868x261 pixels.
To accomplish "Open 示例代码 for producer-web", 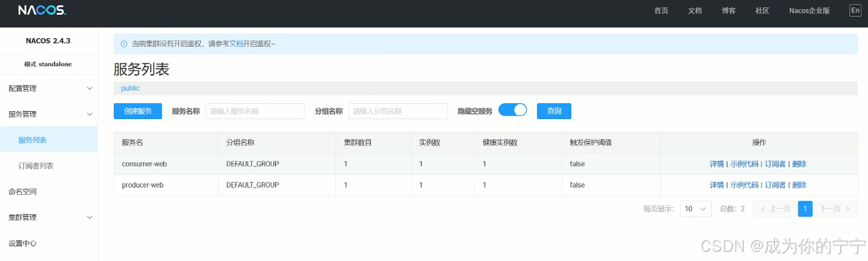I will coord(744,185).
